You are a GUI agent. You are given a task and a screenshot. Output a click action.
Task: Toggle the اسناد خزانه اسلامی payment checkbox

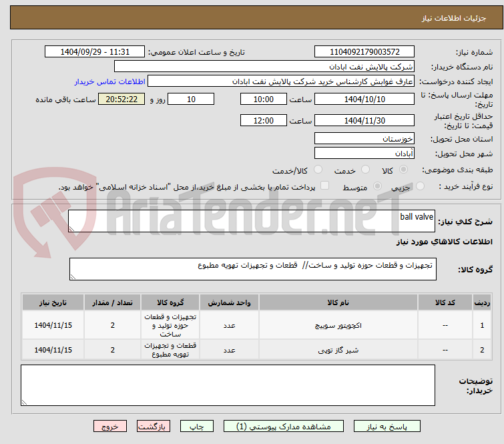click(x=324, y=186)
